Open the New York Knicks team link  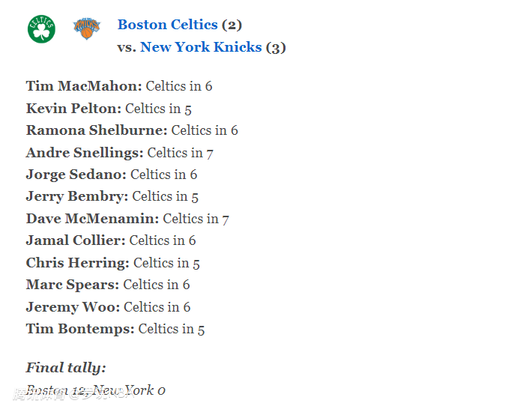[x=201, y=47]
